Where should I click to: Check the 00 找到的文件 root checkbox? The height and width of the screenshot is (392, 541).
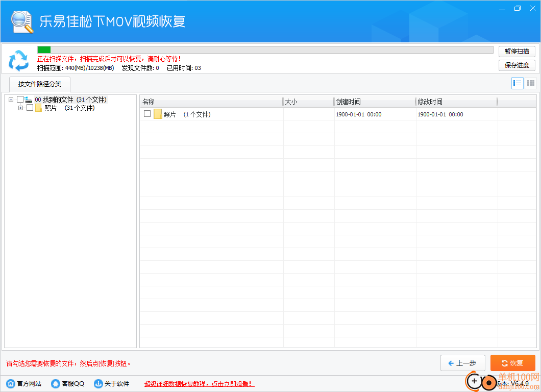pyautogui.click(x=20, y=100)
